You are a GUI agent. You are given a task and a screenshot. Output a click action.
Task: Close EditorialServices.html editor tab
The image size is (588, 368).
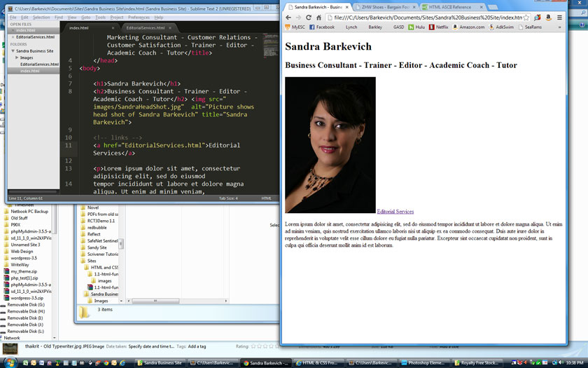(170, 28)
